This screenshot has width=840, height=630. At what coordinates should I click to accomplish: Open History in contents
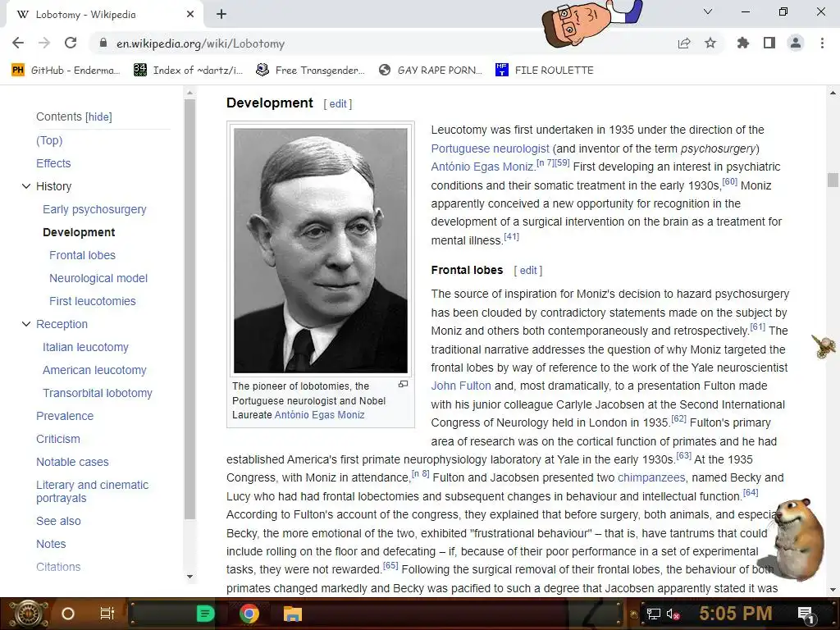coord(53,186)
